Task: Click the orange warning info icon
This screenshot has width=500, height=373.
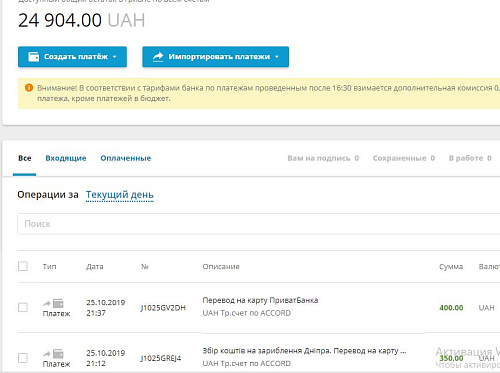Action: pyautogui.click(x=29, y=88)
